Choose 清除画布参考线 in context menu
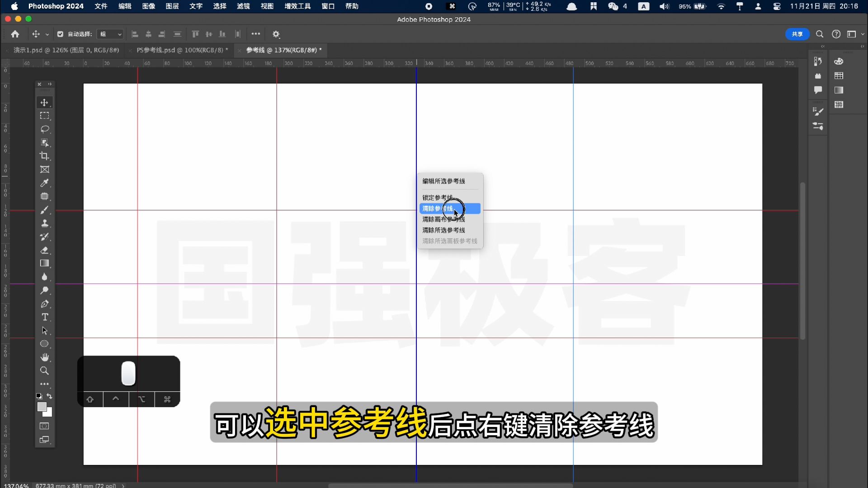The image size is (868, 488). click(x=443, y=219)
